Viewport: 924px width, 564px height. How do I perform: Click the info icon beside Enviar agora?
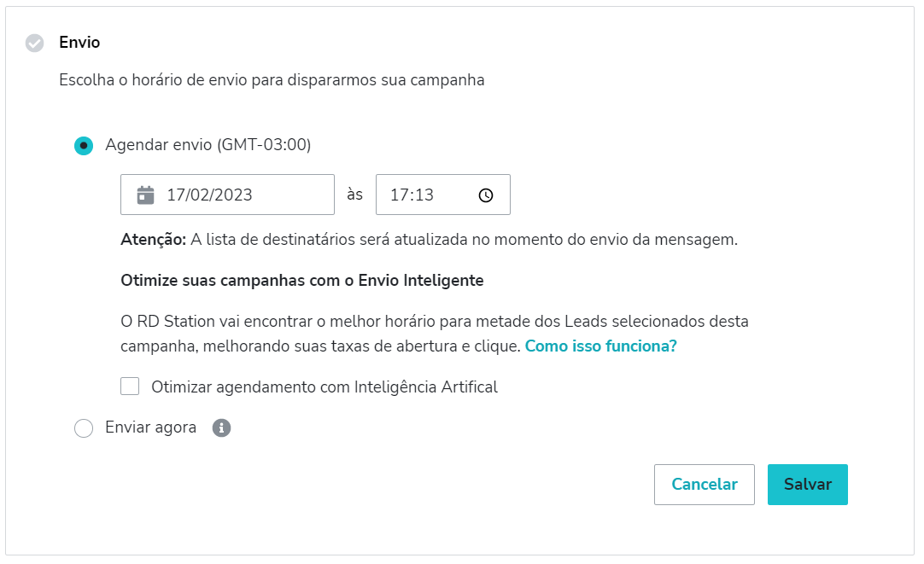point(221,427)
